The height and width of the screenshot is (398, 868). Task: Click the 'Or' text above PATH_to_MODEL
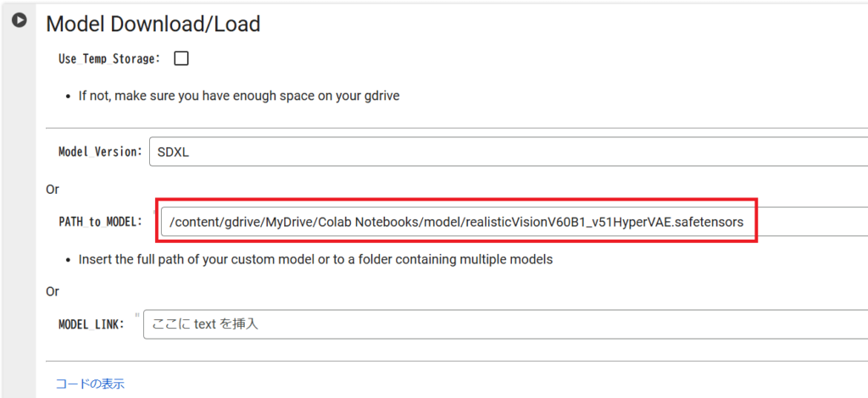[53, 189]
